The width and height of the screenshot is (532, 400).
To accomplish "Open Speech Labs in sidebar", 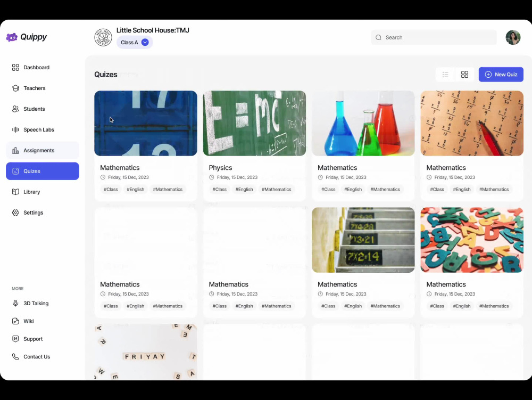I will (x=43, y=130).
